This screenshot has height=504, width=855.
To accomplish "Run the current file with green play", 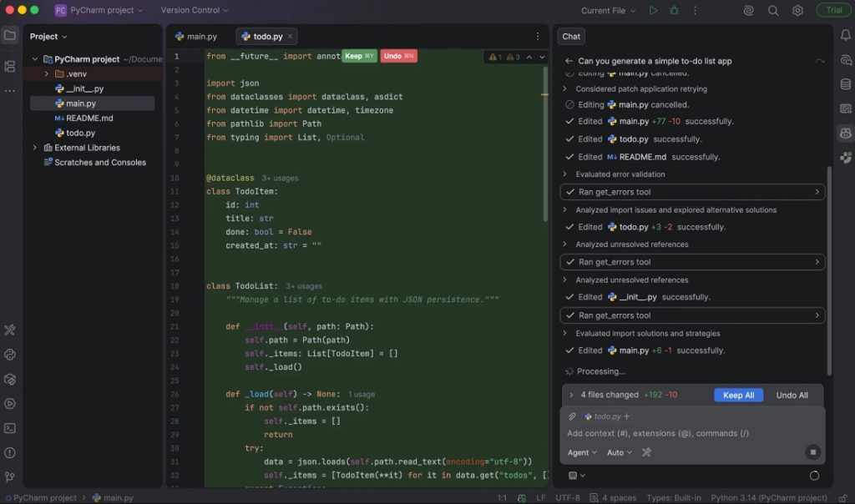I will pos(653,10).
